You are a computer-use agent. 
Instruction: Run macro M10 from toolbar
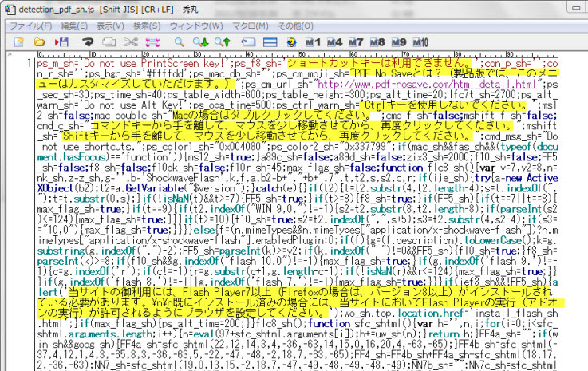(x=420, y=42)
